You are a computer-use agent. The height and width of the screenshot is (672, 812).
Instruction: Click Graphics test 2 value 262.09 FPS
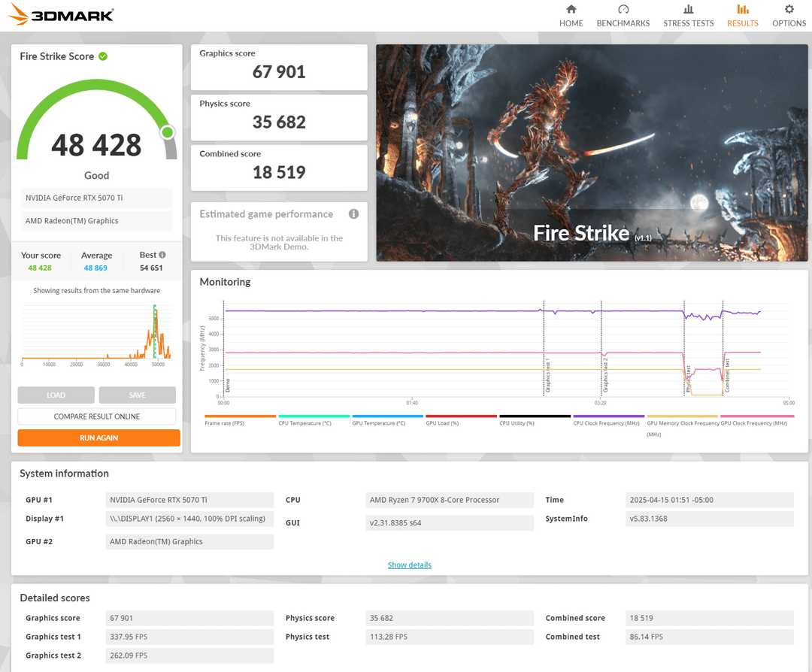tap(189, 655)
